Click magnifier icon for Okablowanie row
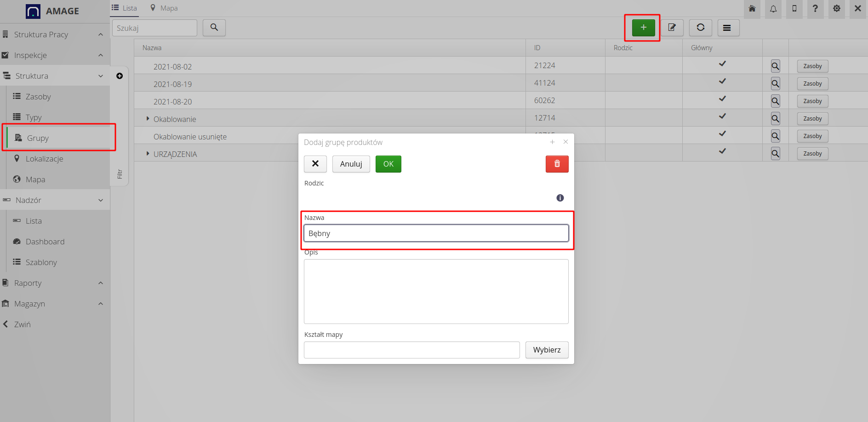The image size is (868, 422). [775, 119]
